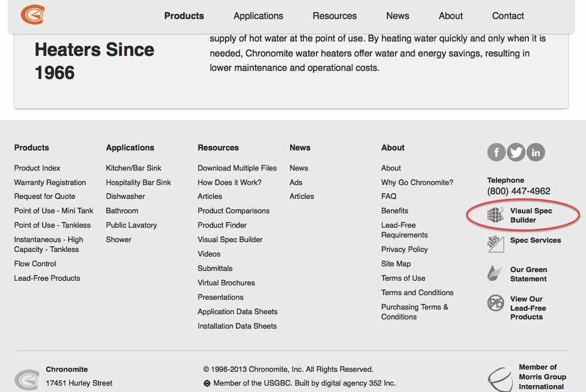586x392 pixels.
Task: Open the About header menu
Action: [450, 16]
